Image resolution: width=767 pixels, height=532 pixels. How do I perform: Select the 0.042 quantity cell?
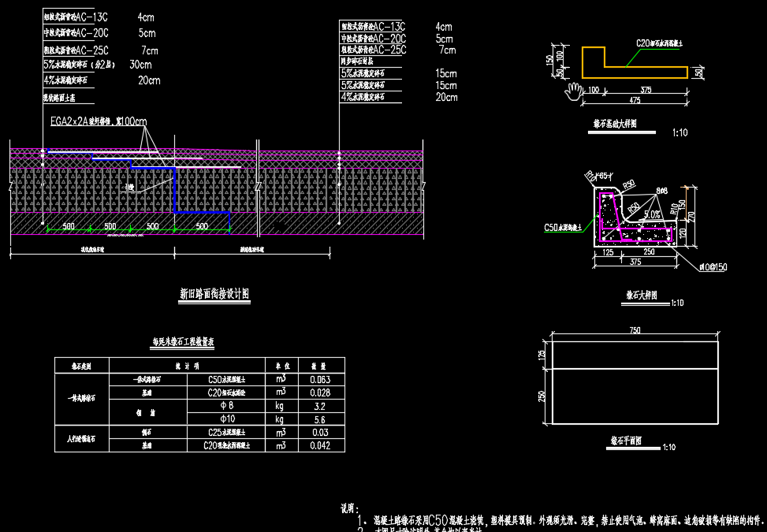[x=320, y=445]
